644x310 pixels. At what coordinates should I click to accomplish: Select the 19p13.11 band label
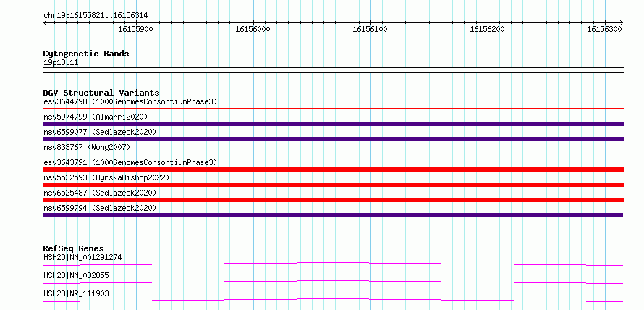(x=61, y=63)
